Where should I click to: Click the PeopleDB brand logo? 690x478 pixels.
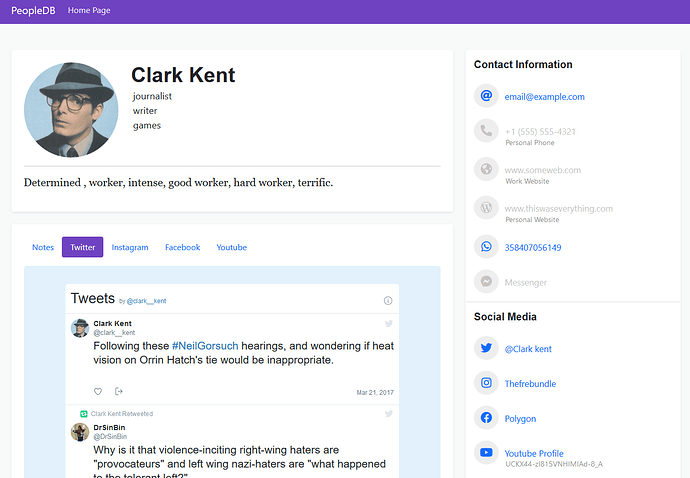pyautogui.click(x=33, y=11)
